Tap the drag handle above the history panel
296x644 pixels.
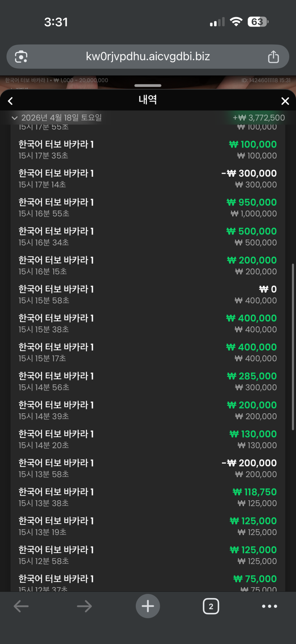[148, 86]
